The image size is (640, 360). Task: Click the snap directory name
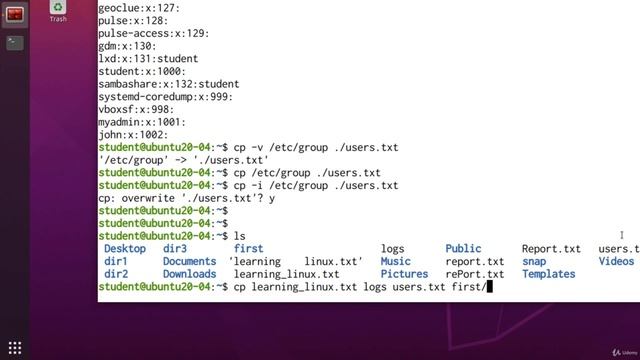(x=534, y=261)
